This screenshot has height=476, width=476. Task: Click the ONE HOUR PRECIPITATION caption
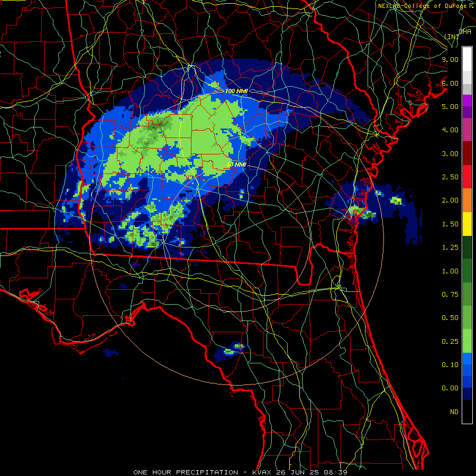(186, 472)
